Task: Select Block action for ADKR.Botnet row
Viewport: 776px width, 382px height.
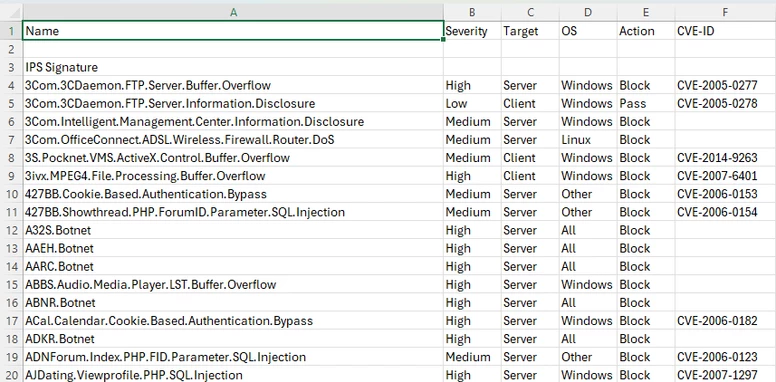Action: (646, 339)
